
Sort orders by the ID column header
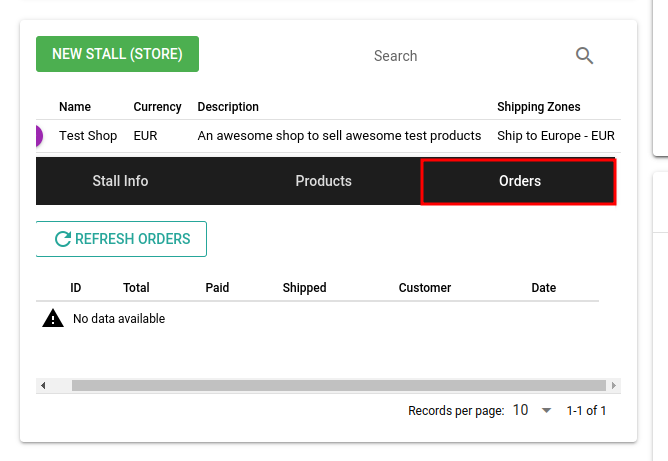[x=76, y=288]
